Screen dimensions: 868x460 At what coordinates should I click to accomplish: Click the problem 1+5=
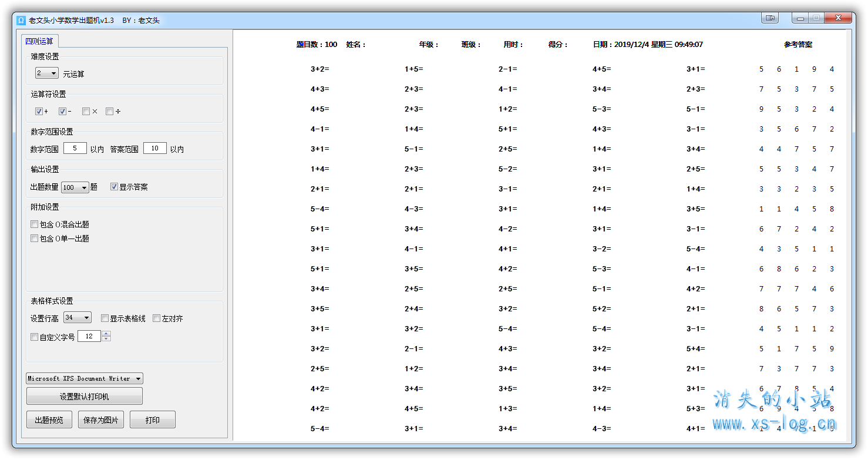(x=414, y=69)
